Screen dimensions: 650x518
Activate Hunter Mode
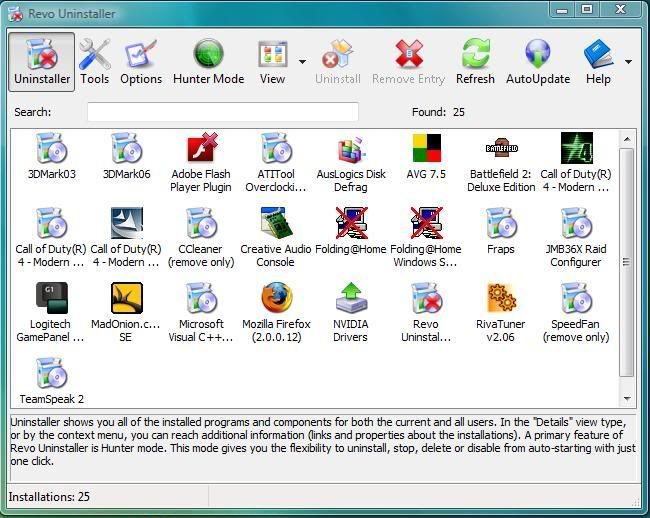point(209,62)
